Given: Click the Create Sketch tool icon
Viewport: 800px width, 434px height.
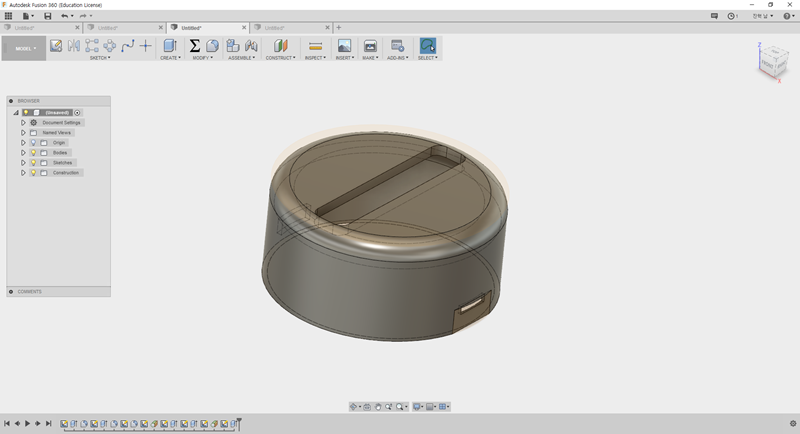Looking at the screenshot, I should pyautogui.click(x=56, y=46).
